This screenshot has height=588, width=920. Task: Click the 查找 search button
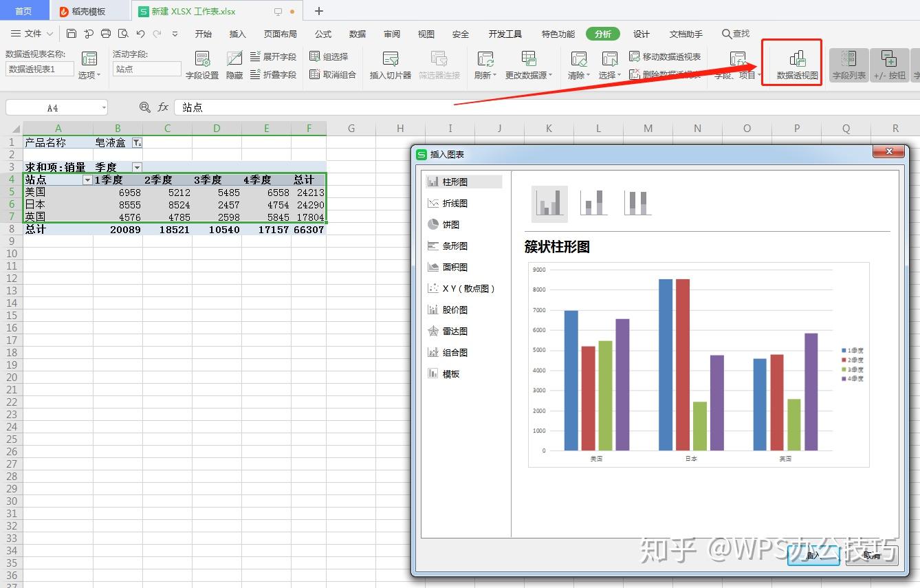coord(736,34)
